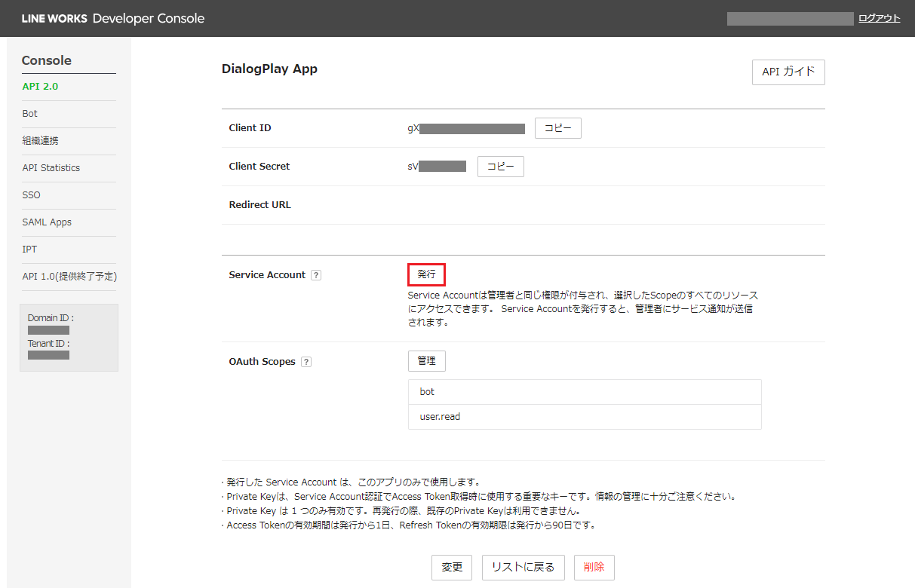Open the OAuth Scopes help question-mark icon

(x=306, y=362)
